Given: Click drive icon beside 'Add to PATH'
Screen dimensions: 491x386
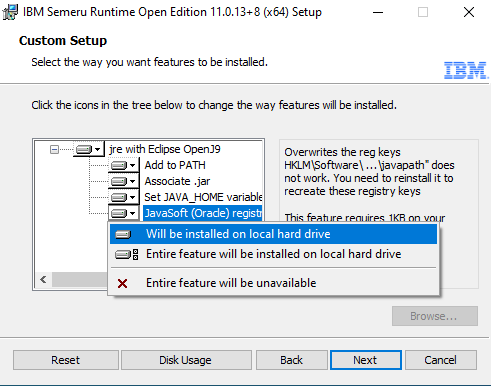Looking at the screenshot, I should [x=119, y=165].
